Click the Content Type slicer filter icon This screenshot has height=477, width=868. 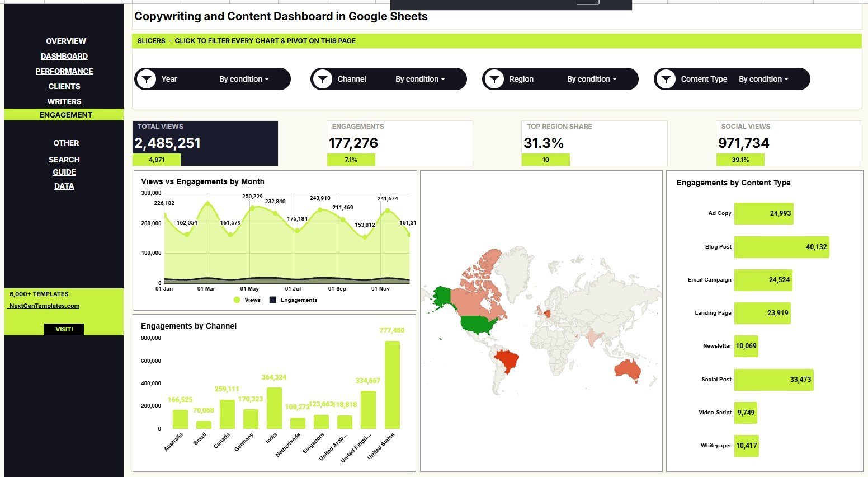click(x=666, y=79)
